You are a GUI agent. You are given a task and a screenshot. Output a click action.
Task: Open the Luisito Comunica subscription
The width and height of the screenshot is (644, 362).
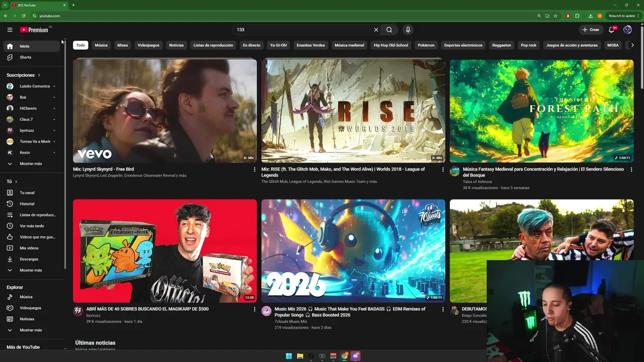pyautogui.click(x=33, y=86)
